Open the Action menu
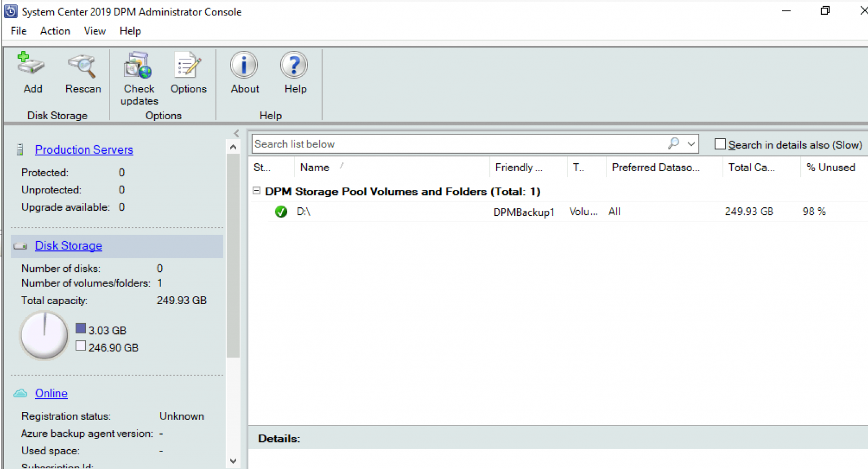The height and width of the screenshot is (469, 868). tap(55, 31)
